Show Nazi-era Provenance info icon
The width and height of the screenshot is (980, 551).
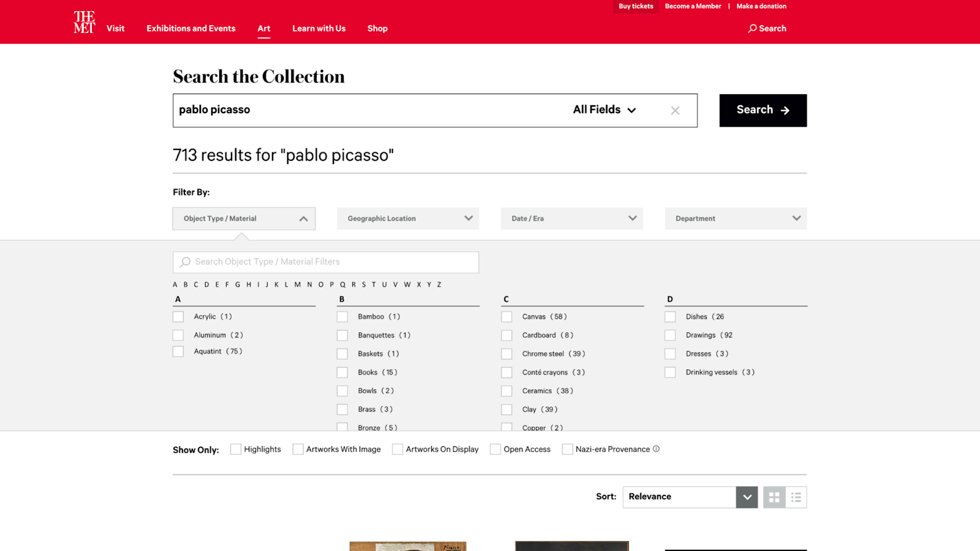coord(656,449)
